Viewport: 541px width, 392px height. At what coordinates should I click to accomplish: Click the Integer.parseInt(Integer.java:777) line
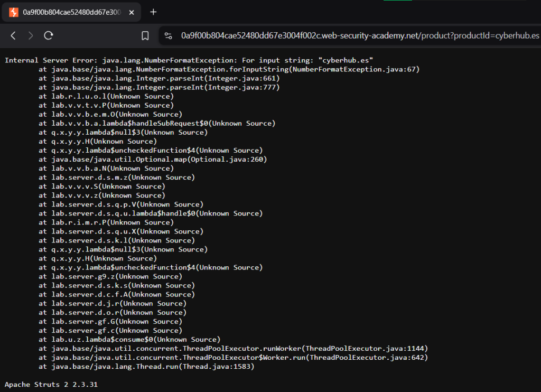[159, 87]
